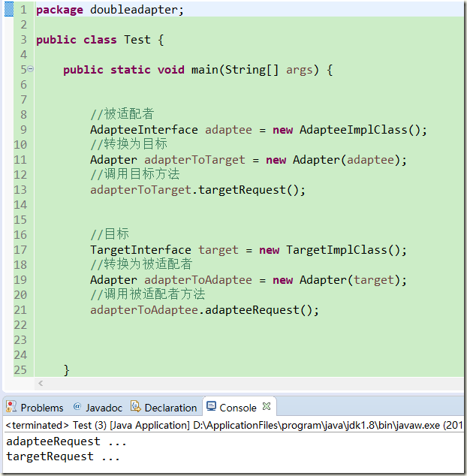
Task: Click the comment '//调用被适配者方法' on line 20
Action: click(x=148, y=294)
